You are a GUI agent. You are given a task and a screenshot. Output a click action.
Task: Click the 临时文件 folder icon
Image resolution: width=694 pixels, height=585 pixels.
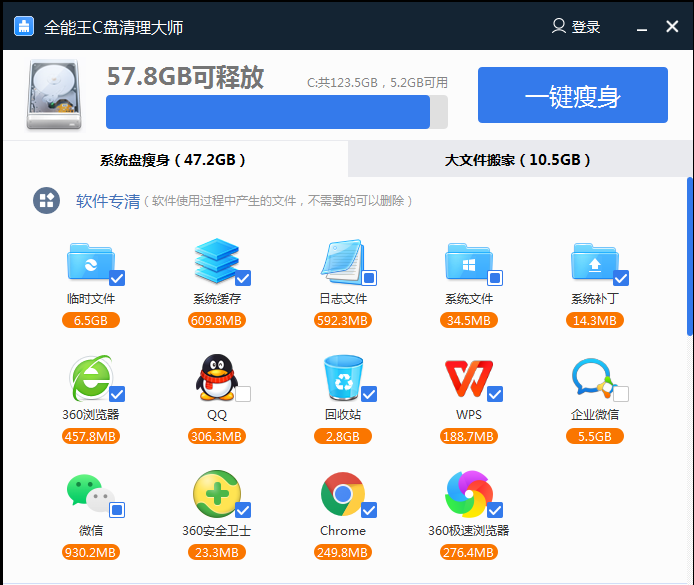click(x=88, y=262)
